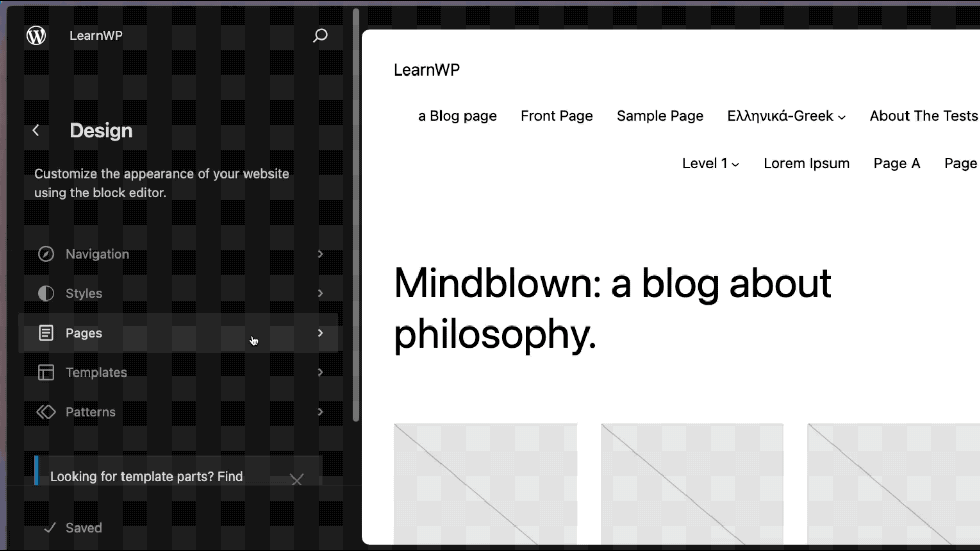Click the WordPress logo icon
The height and width of the screenshot is (551, 980).
point(36,35)
